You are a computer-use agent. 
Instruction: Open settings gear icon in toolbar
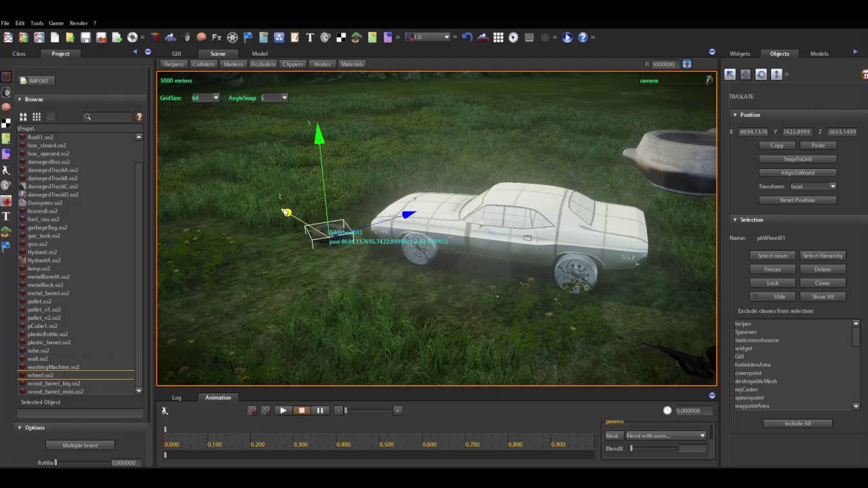point(513,37)
